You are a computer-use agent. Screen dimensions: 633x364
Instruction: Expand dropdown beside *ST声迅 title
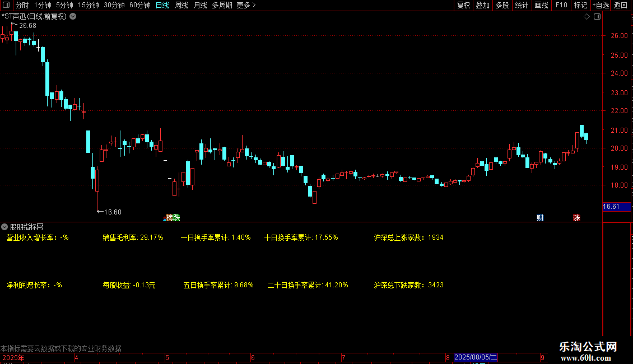click(73, 17)
